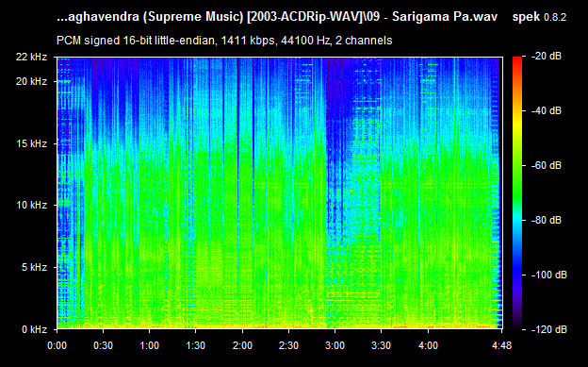Click the 5 kHz frequency label
The image size is (588, 367).
(x=34, y=267)
